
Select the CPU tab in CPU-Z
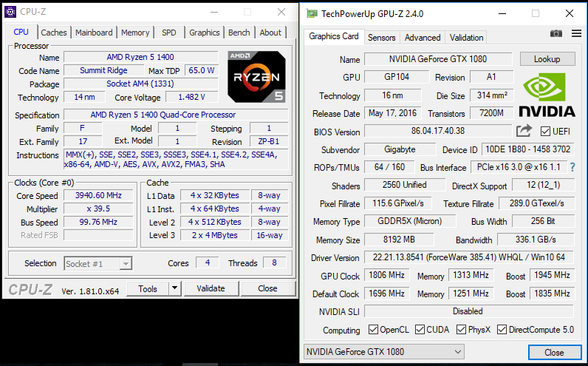tap(21, 32)
